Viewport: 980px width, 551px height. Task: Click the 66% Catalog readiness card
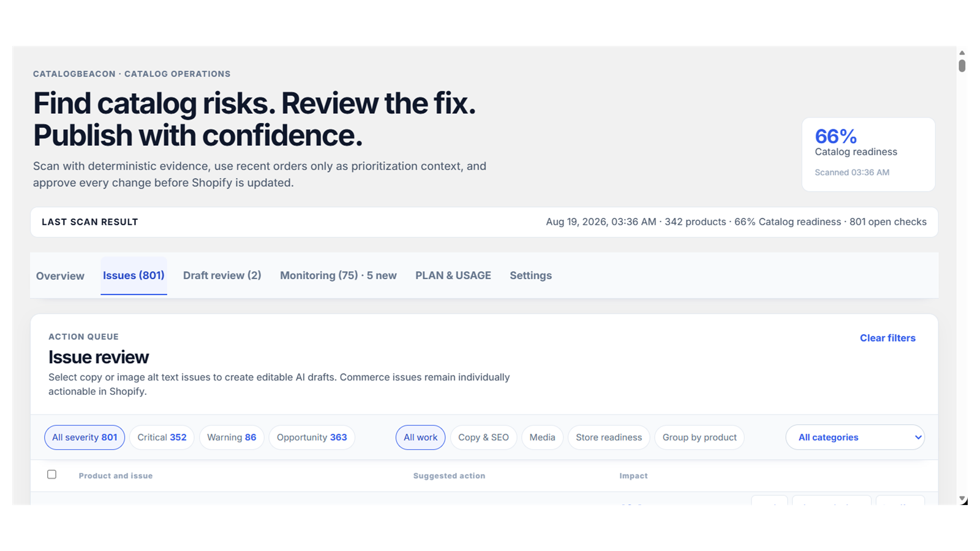[869, 154]
